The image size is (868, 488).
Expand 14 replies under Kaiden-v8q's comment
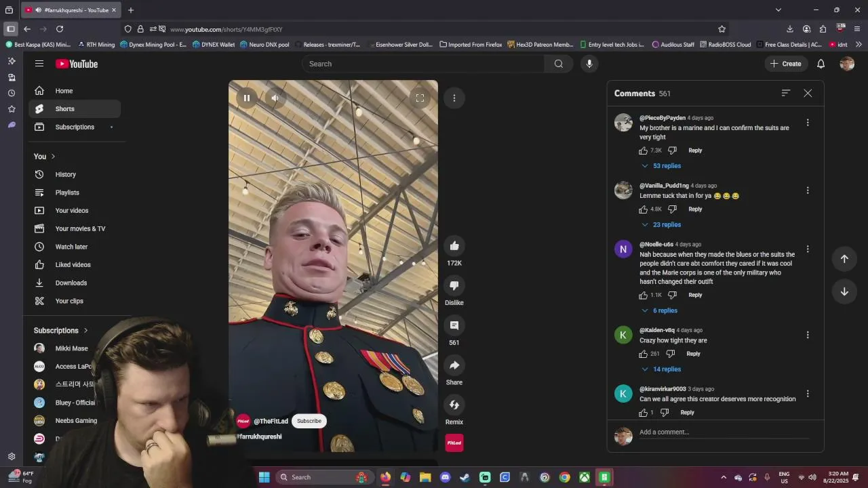tap(661, 369)
